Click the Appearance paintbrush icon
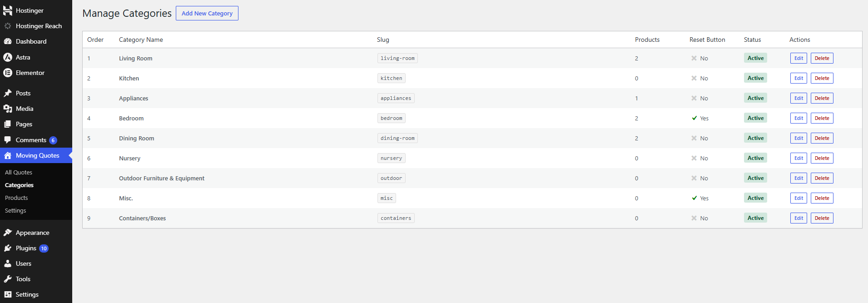The height and width of the screenshot is (303, 868). coord(8,233)
